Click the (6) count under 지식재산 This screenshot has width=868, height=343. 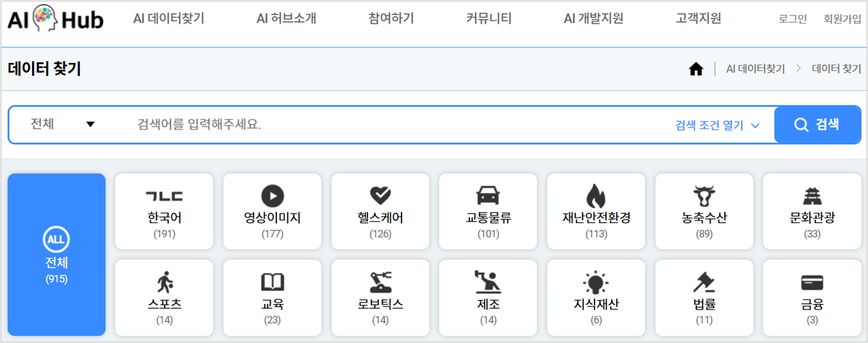pyautogui.click(x=596, y=320)
